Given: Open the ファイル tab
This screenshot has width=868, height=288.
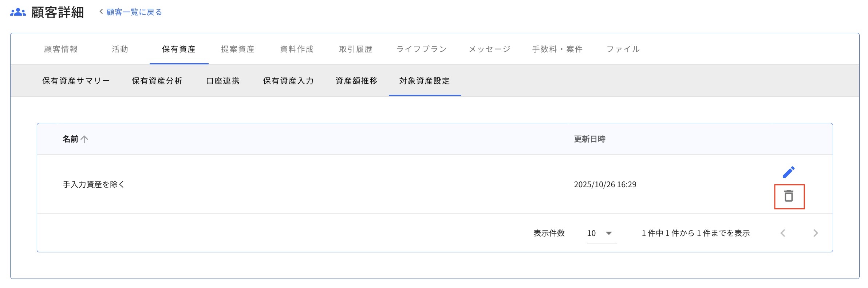Looking at the screenshot, I should tap(623, 49).
